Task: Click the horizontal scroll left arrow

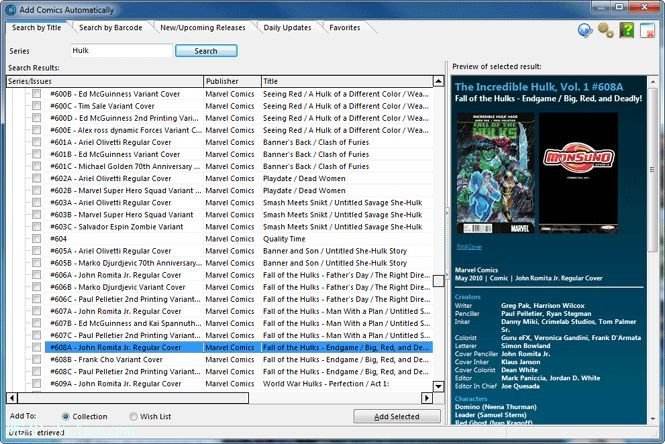Action: 12,398
